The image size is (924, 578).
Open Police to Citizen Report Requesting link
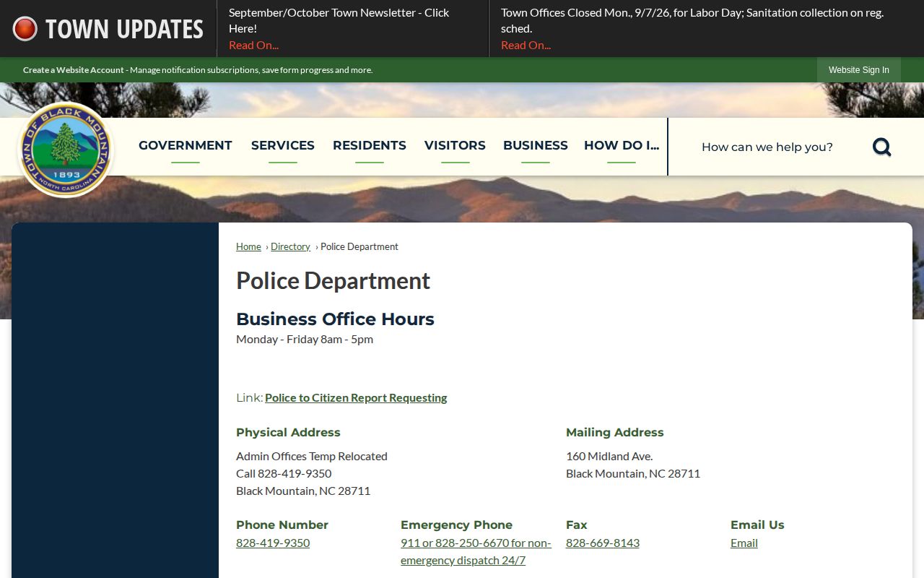[x=356, y=397]
